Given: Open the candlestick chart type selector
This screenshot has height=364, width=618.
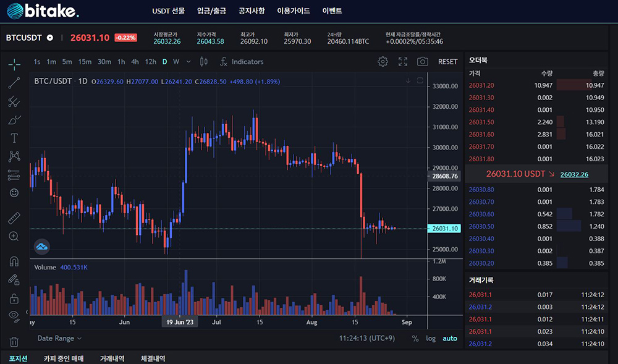Looking at the screenshot, I should 204,62.
